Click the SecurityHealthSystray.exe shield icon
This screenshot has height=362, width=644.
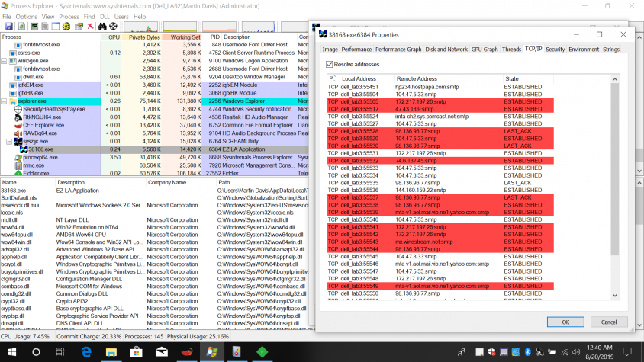click(18, 109)
